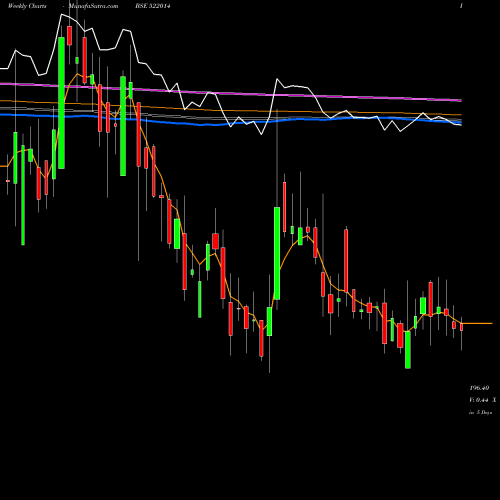Click the 'Weekly Charts' title text
This screenshot has height=500, width=500.
point(27,6)
